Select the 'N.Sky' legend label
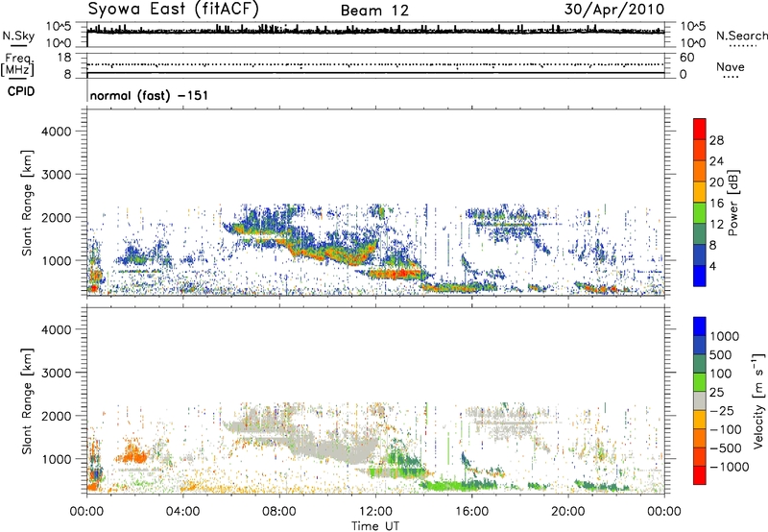This screenshot has width=768, height=532. 18,36
